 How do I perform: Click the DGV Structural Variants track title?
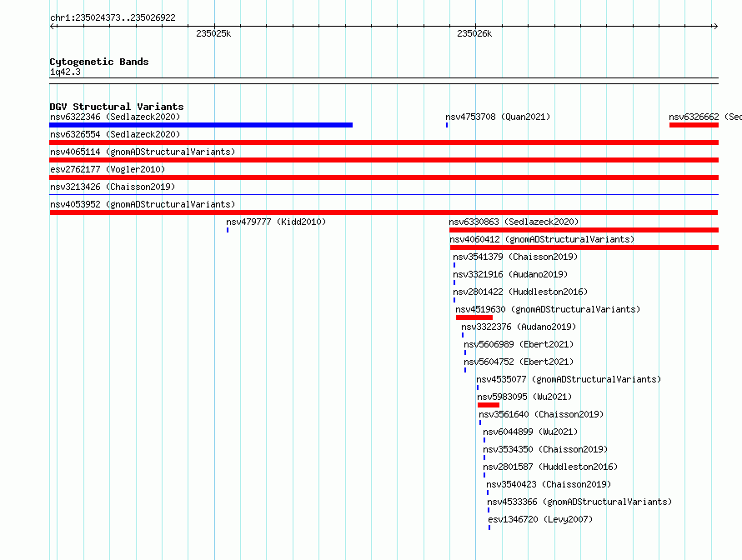click(x=117, y=107)
